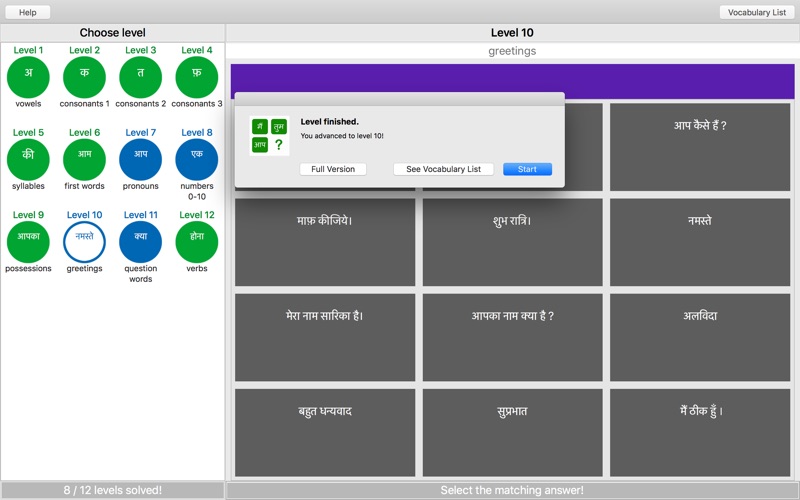Open Level 9 possessions circle

pos(28,242)
